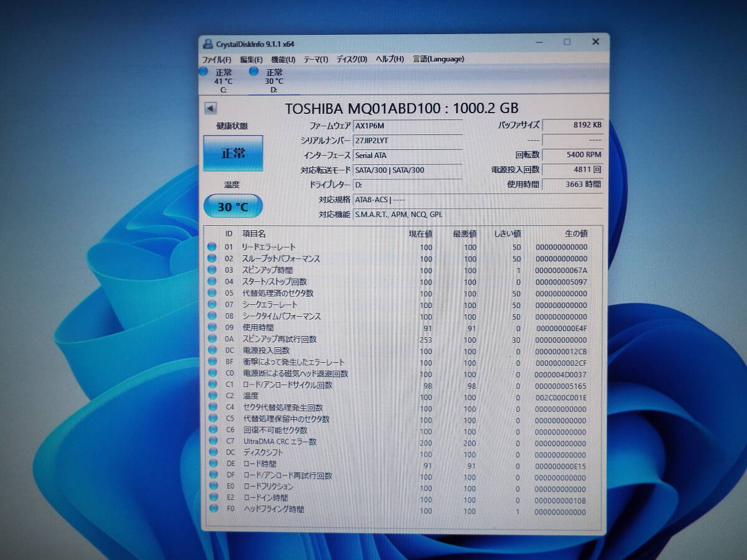
Task: Click the 項目名 column header
Action: [x=253, y=233]
